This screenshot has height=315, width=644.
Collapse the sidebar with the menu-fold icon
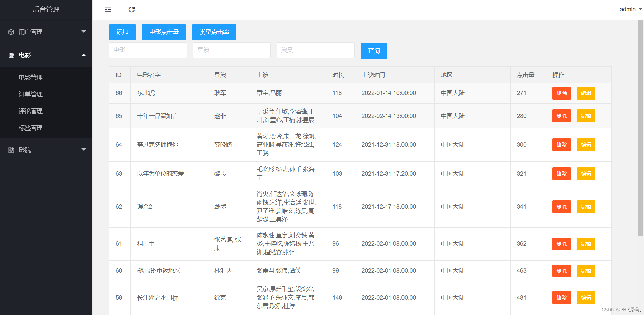click(x=108, y=9)
